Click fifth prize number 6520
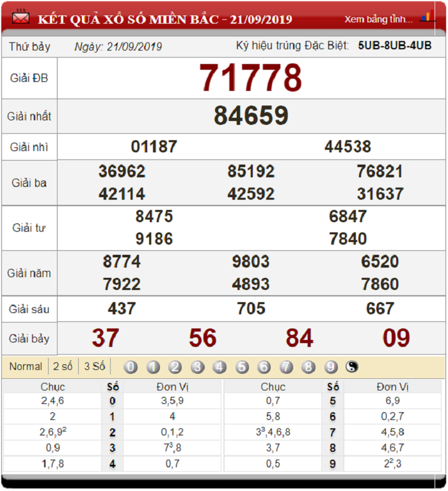The height and width of the screenshot is (491, 448). click(380, 262)
